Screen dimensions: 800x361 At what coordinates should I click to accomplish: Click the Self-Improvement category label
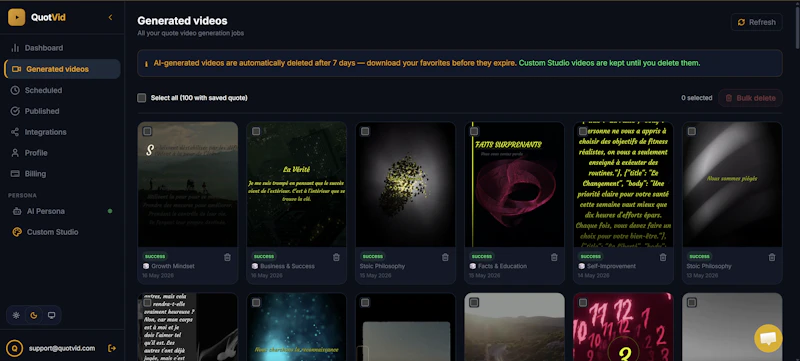point(612,266)
